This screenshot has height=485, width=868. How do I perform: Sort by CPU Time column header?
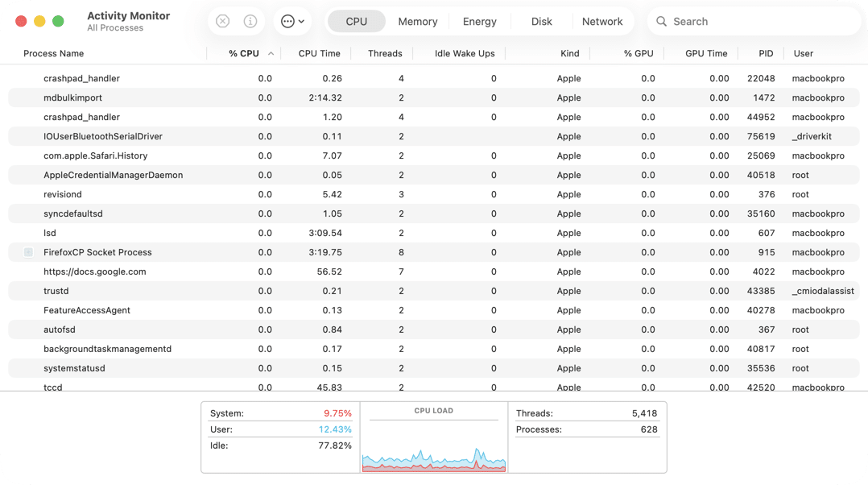pos(320,54)
